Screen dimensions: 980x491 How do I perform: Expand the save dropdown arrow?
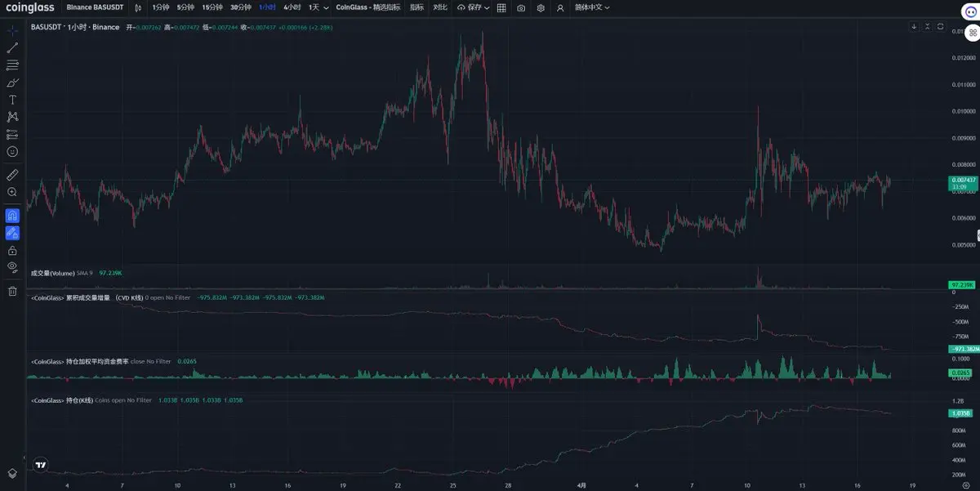pyautogui.click(x=487, y=7)
